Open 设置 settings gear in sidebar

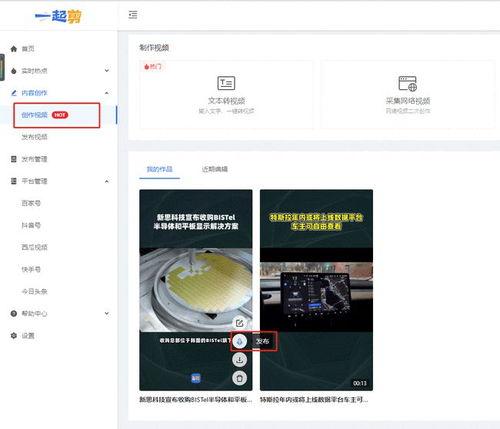coord(14,335)
